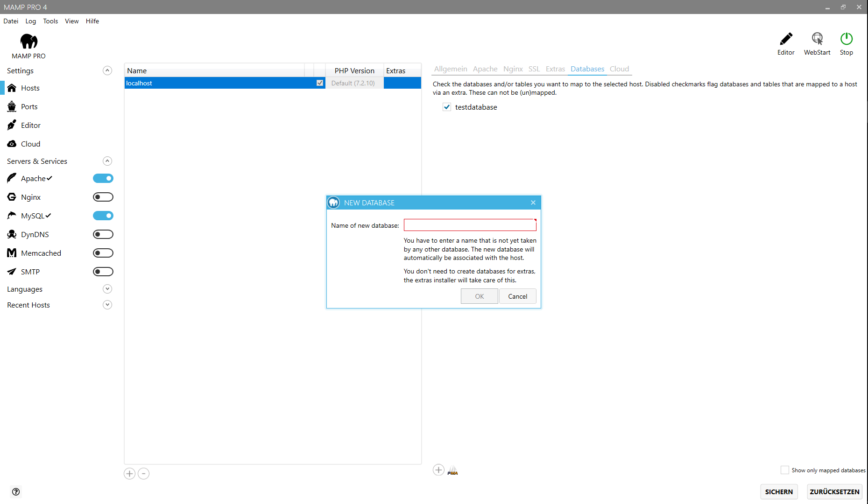The height and width of the screenshot is (504, 868).
Task: Switch to the host Cloud tab
Action: [x=619, y=69]
